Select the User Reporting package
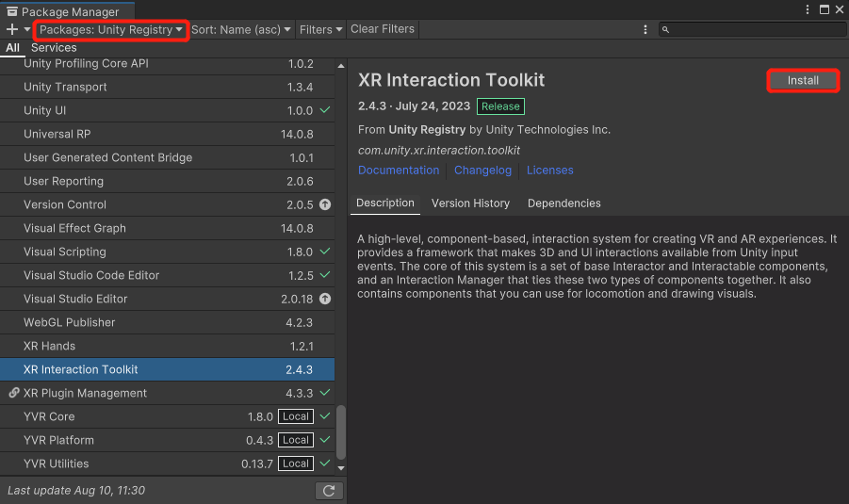Screen dimensions: 849x504 (x=168, y=182)
